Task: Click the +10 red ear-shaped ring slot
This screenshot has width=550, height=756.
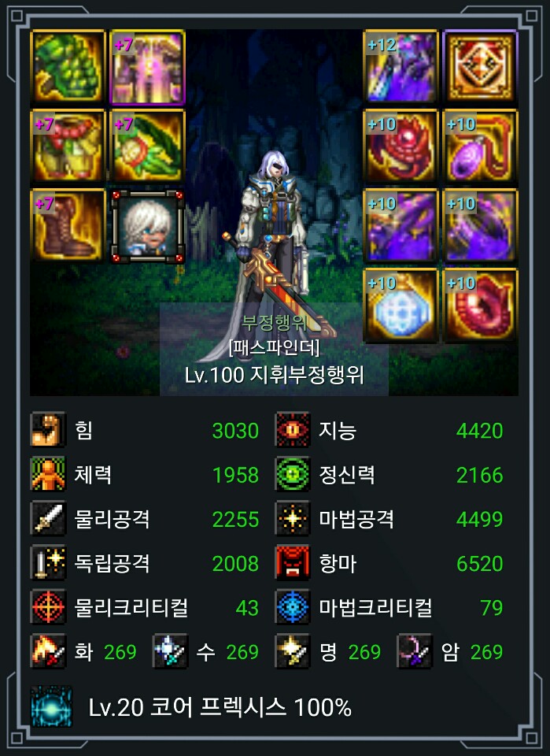Action: (480, 306)
